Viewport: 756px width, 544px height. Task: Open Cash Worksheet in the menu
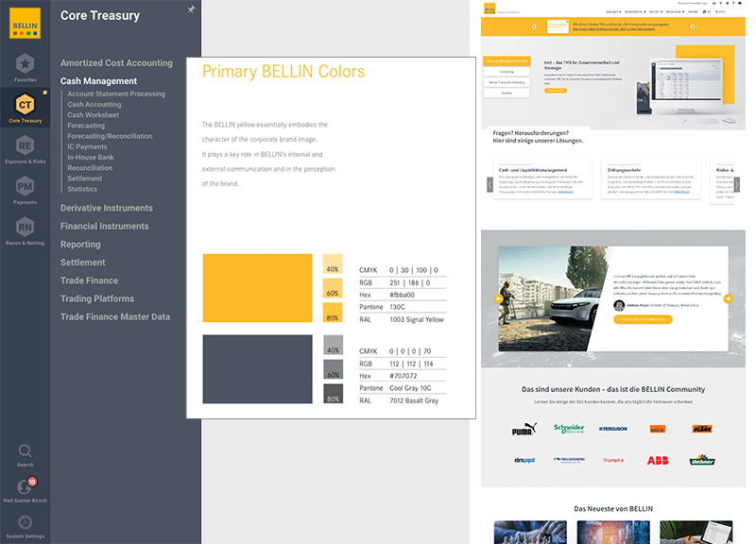tap(93, 115)
